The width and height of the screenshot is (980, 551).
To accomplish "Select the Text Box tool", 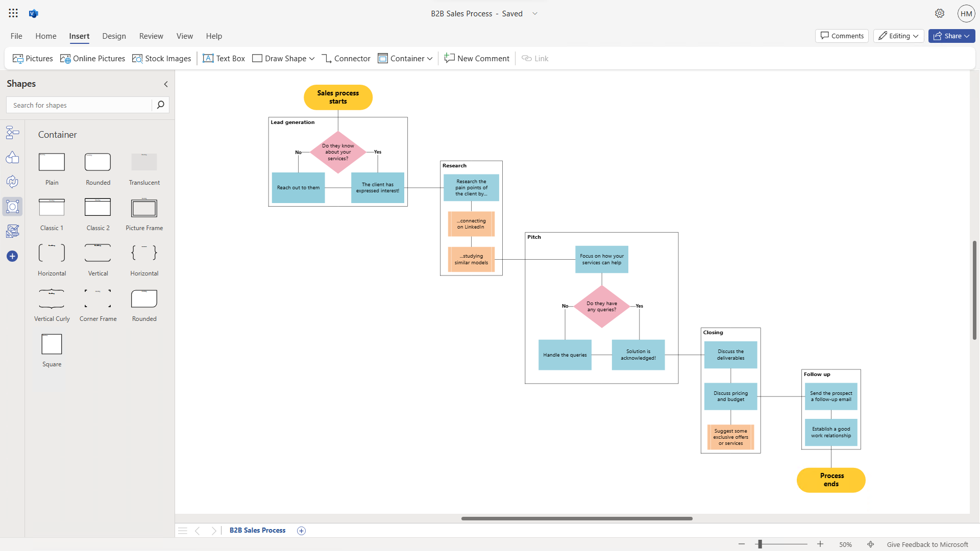I will click(x=224, y=58).
